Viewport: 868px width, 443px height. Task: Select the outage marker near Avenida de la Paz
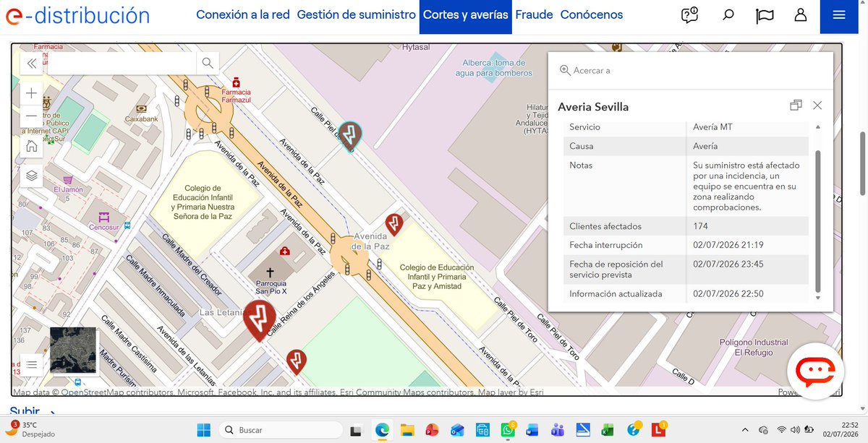pos(393,224)
